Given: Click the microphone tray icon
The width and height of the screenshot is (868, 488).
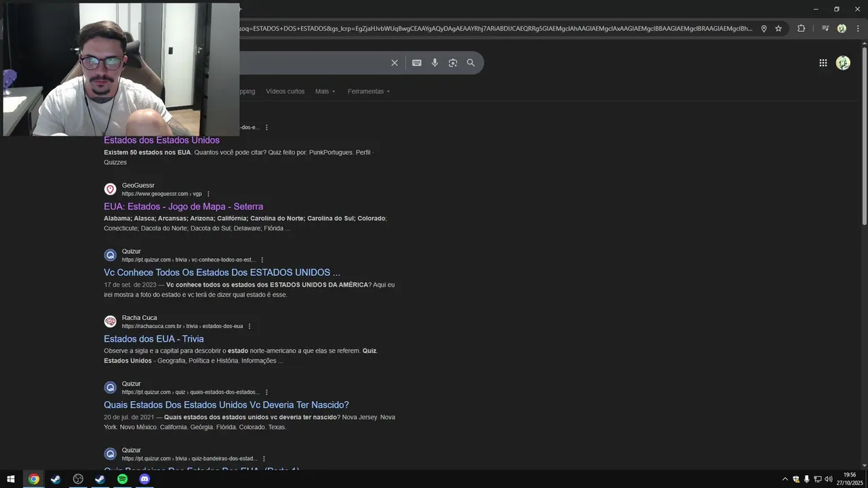Looking at the screenshot, I should [x=806, y=479].
